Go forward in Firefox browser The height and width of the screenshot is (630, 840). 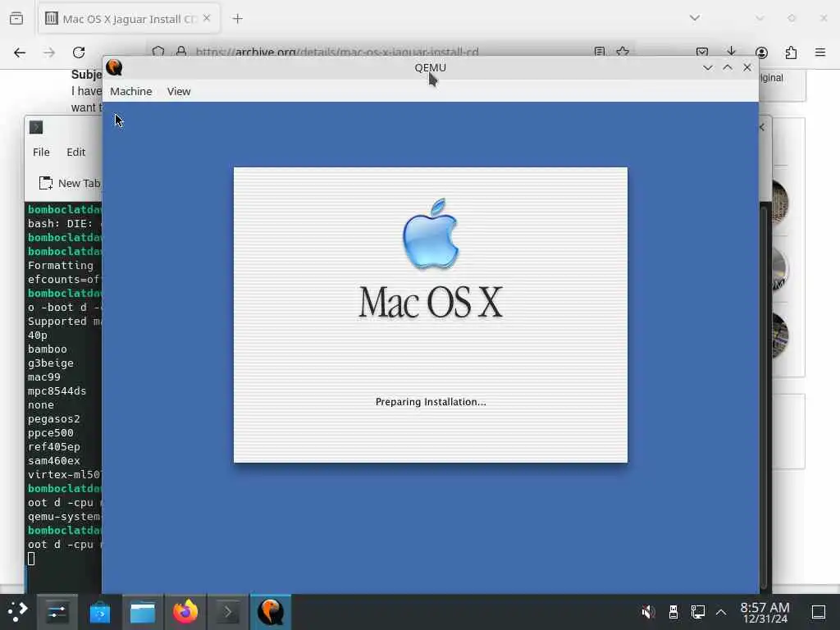pyautogui.click(x=49, y=52)
